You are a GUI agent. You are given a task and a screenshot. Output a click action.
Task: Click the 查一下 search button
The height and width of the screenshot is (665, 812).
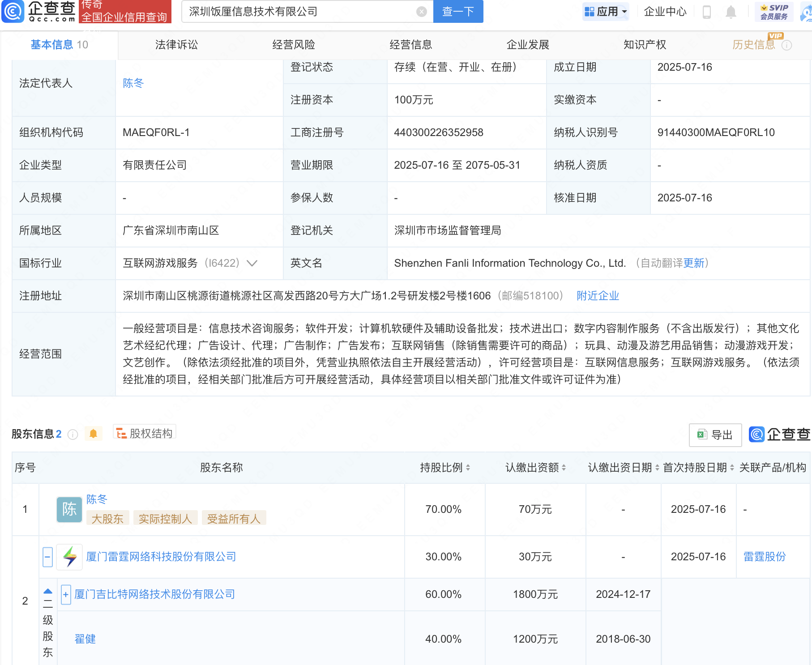point(458,12)
